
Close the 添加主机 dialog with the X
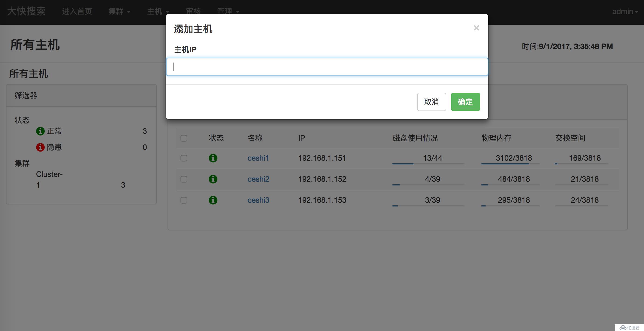coord(476,28)
